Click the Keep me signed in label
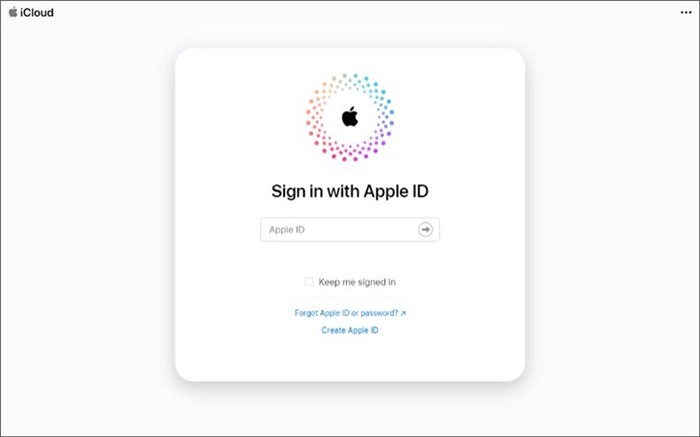Viewport: 700px width, 437px height. (357, 282)
